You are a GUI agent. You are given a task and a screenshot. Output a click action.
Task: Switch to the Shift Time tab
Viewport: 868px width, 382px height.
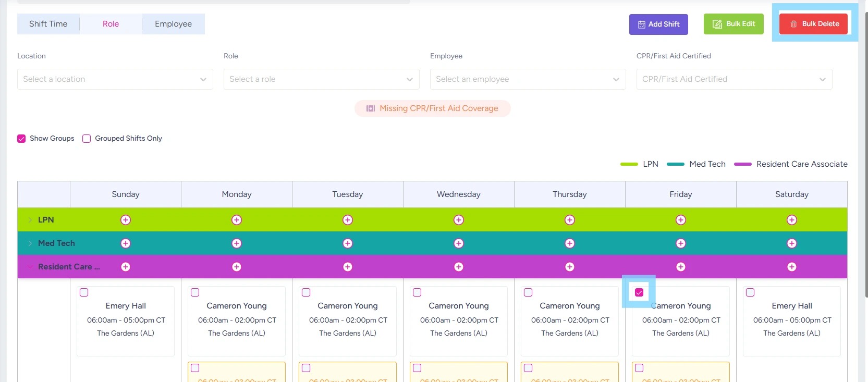(48, 24)
